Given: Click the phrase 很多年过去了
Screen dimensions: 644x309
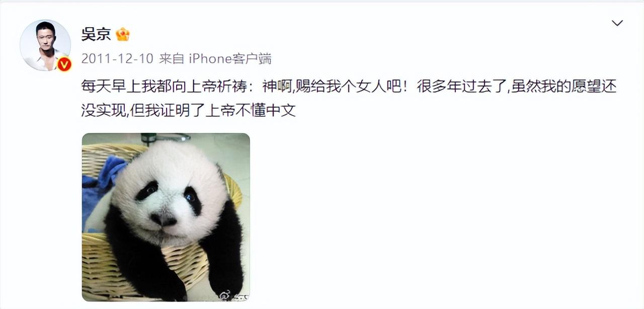Looking at the screenshot, I should [x=461, y=87].
